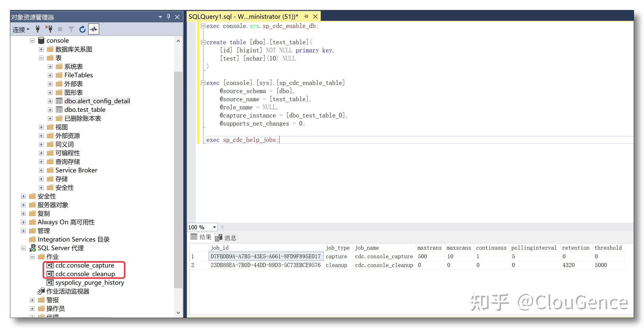Click the console database icon at tree top

41,40
